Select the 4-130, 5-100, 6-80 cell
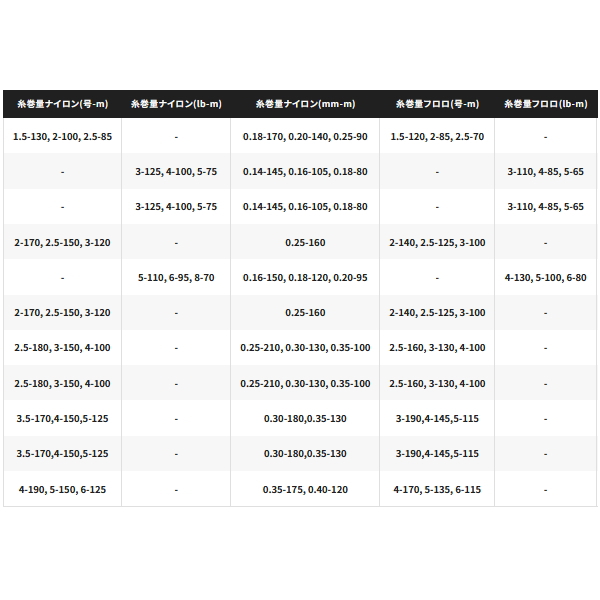600x600 pixels. [x=545, y=277]
